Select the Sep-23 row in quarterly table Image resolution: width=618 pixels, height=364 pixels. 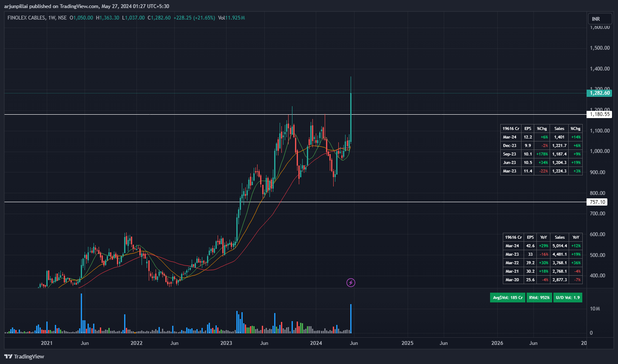(541, 154)
